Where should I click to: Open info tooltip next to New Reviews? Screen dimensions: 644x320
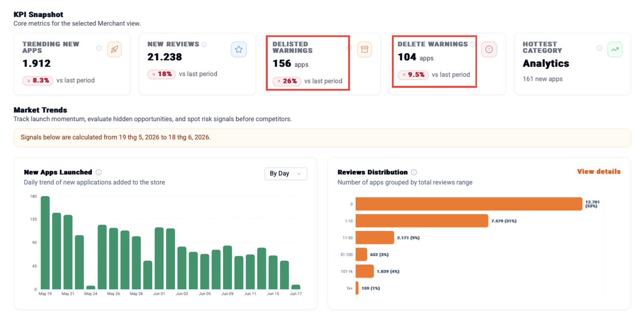204,45
